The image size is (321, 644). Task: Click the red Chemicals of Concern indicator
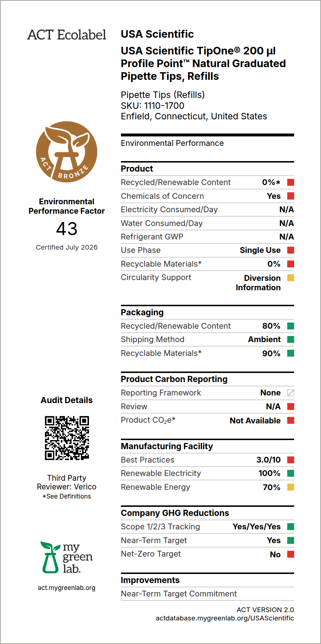(x=290, y=196)
